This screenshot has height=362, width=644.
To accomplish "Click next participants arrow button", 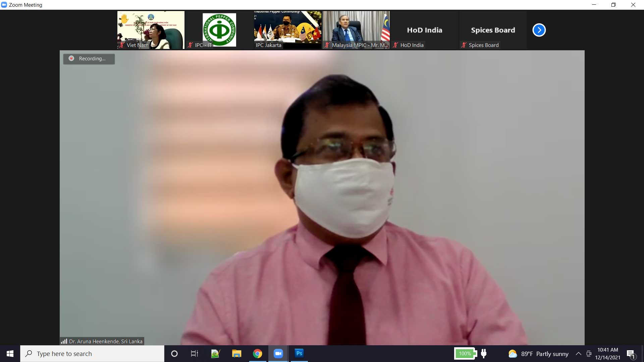I will click(x=539, y=30).
